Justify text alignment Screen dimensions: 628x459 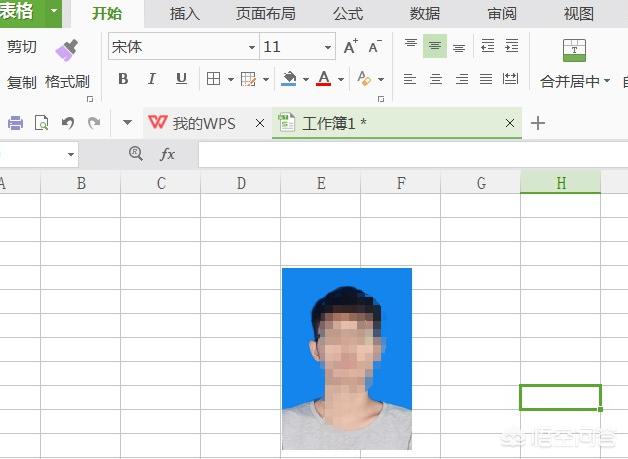[x=486, y=79]
